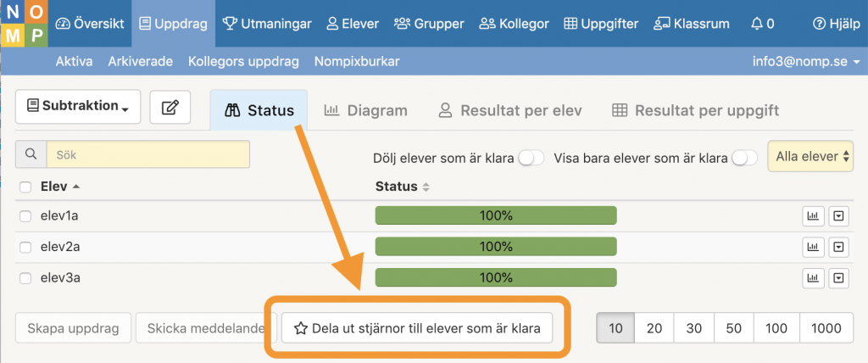Viewport: 868px width, 363px height.
Task: Open chart icon for elev3a row
Action: [x=813, y=277]
